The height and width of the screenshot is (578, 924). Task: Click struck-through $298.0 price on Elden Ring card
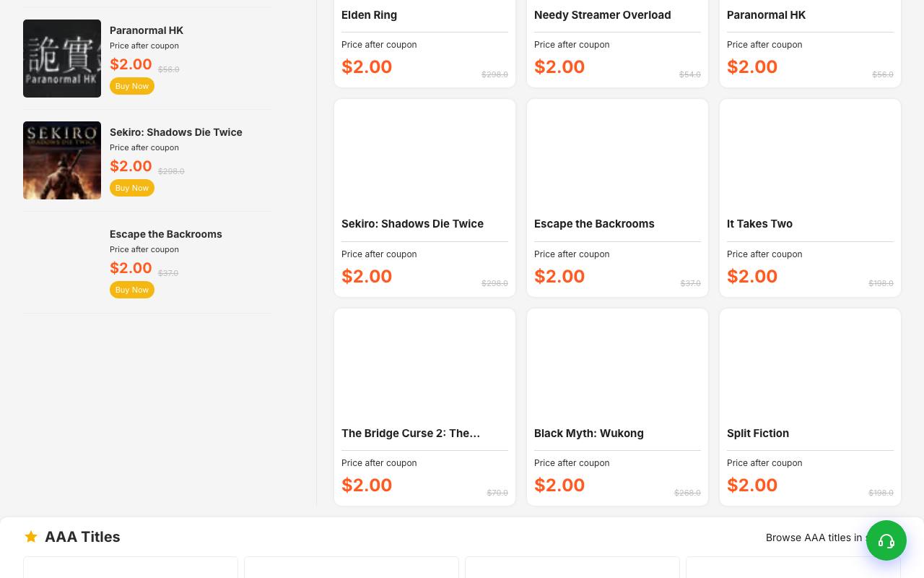tap(494, 74)
